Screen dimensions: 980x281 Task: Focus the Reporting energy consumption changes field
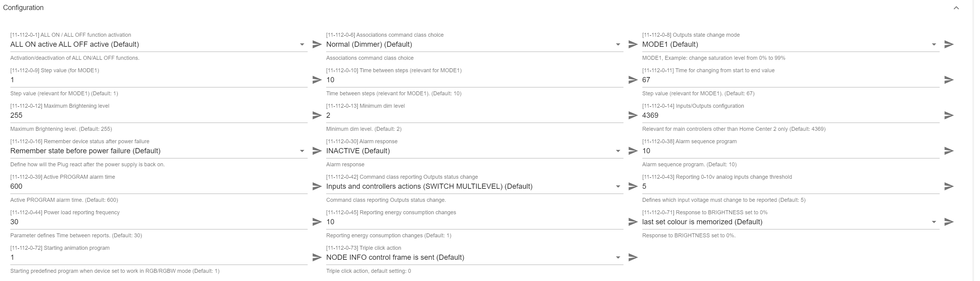[475, 222]
